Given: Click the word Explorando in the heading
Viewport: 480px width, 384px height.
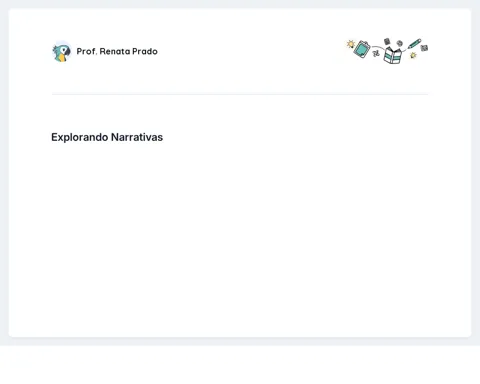Looking at the screenshot, I should coord(79,137).
